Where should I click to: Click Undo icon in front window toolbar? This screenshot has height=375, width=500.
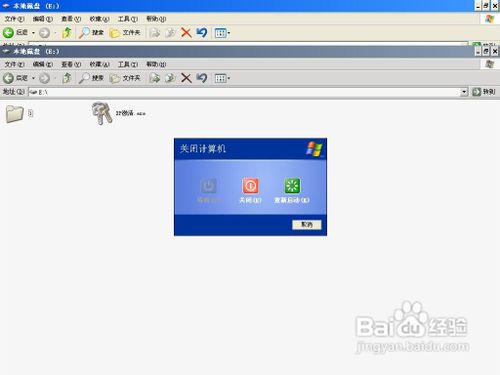click(x=202, y=78)
